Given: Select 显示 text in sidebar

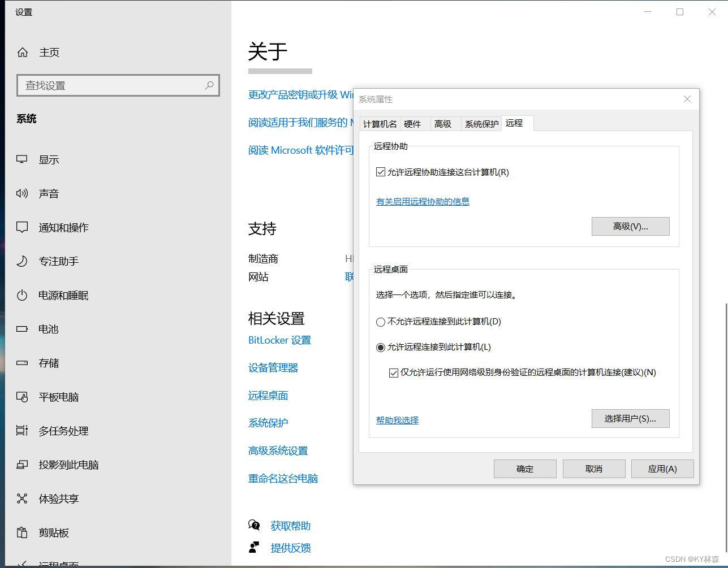Looking at the screenshot, I should point(49,159).
